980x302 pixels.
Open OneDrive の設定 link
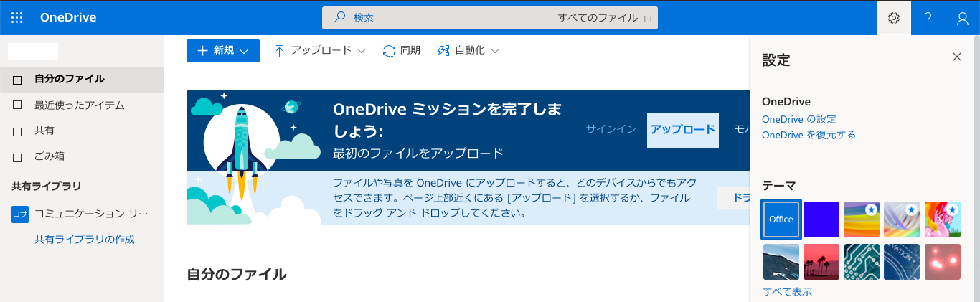click(x=798, y=119)
